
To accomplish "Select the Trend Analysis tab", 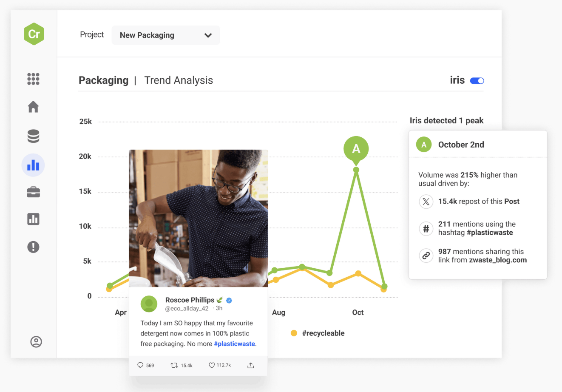I will (x=179, y=80).
